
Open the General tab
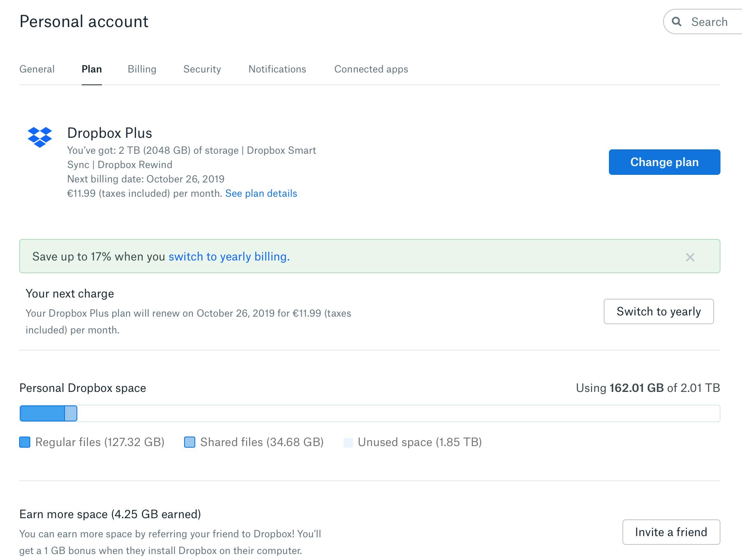[37, 69]
